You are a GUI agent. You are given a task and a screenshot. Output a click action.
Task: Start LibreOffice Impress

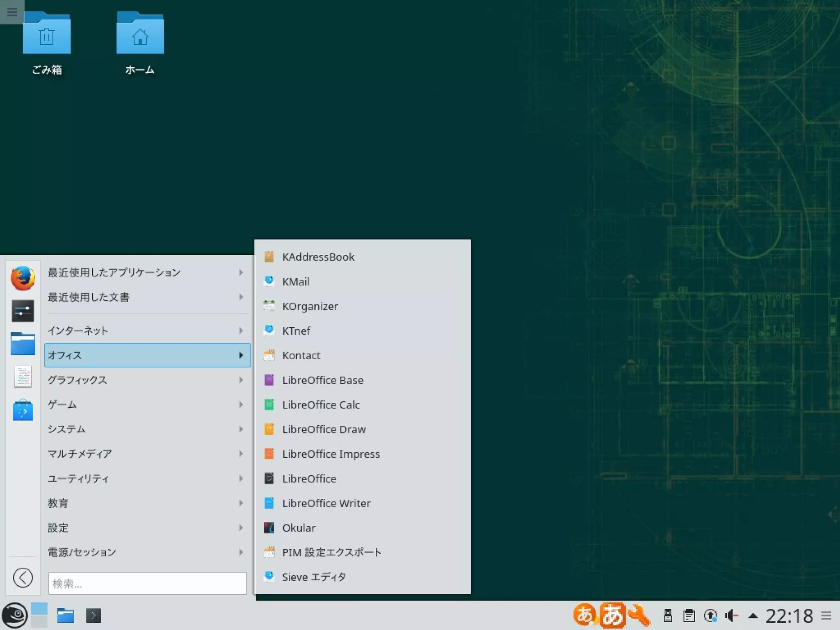click(x=363, y=454)
